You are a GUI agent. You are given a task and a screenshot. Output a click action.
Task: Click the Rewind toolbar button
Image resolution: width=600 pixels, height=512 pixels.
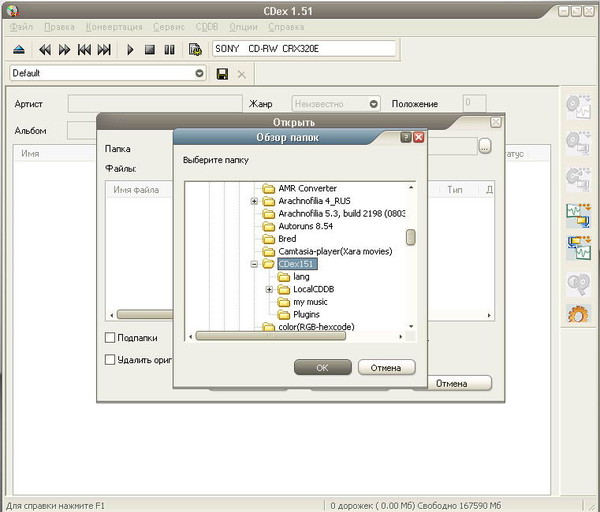pyautogui.click(x=45, y=50)
